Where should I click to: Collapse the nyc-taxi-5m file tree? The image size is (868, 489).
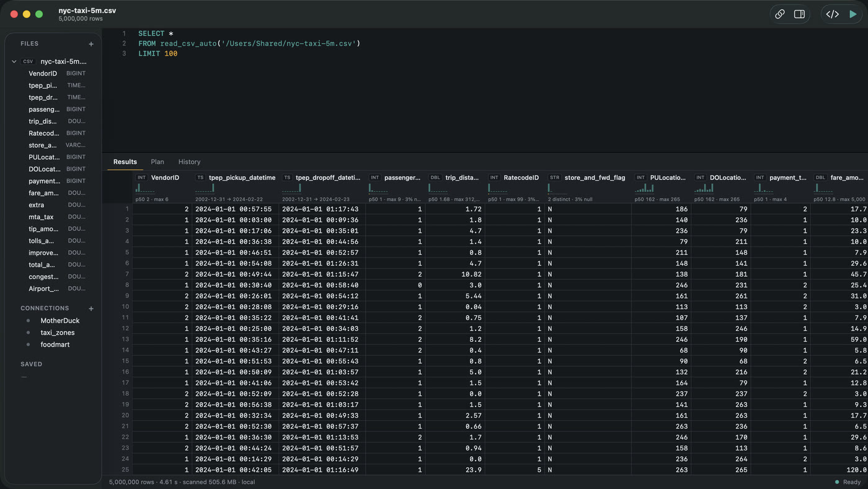click(14, 61)
